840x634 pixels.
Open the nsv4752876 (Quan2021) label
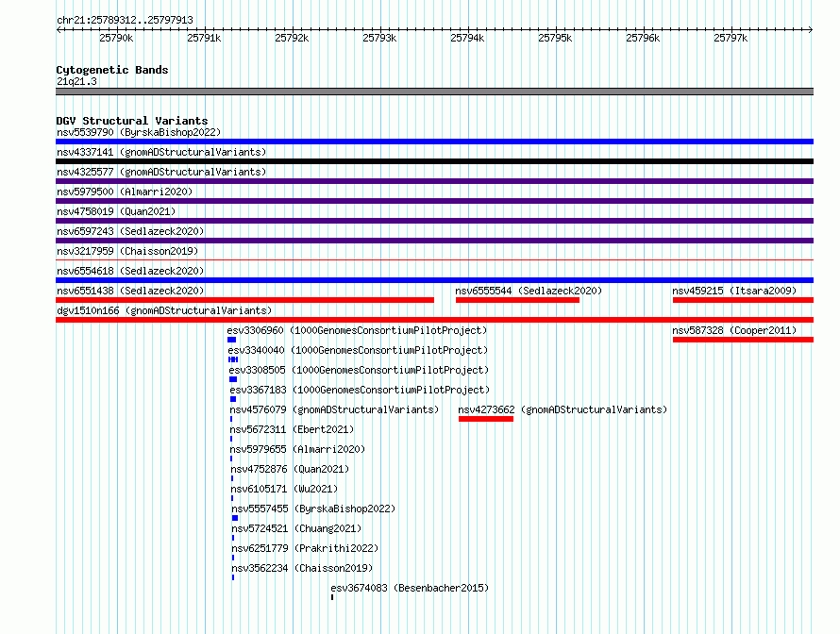[290, 469]
